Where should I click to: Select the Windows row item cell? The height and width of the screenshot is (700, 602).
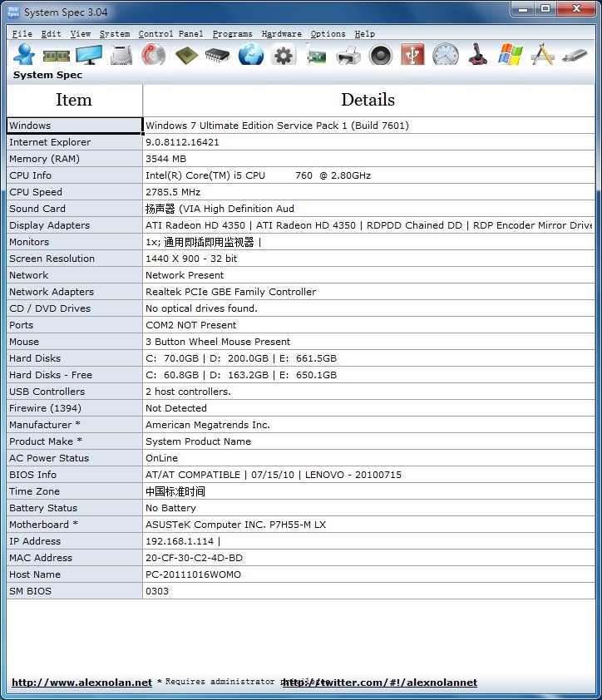tap(75, 126)
